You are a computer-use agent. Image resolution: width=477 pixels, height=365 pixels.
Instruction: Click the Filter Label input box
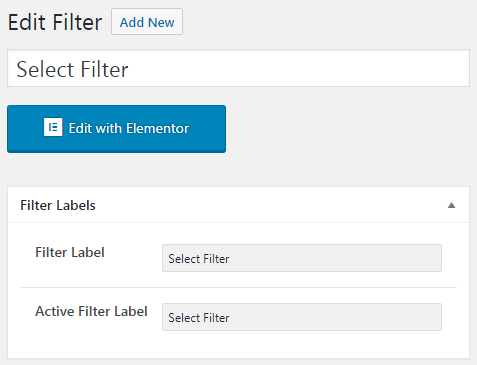(x=302, y=258)
